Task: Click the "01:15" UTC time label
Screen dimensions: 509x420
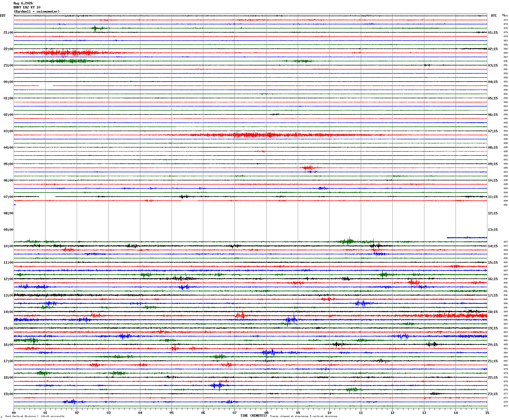Action: pyautogui.click(x=493, y=33)
